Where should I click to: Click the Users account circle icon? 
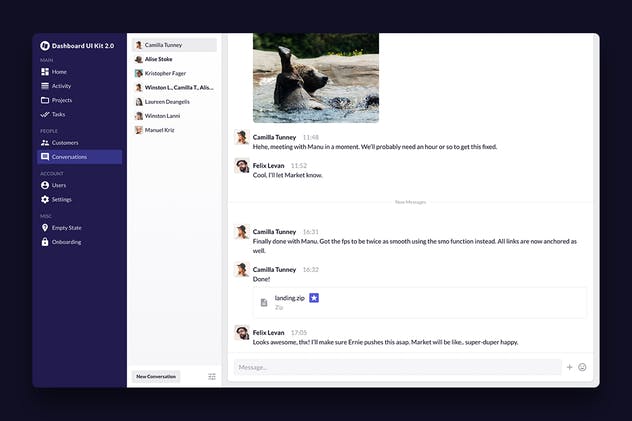point(45,185)
